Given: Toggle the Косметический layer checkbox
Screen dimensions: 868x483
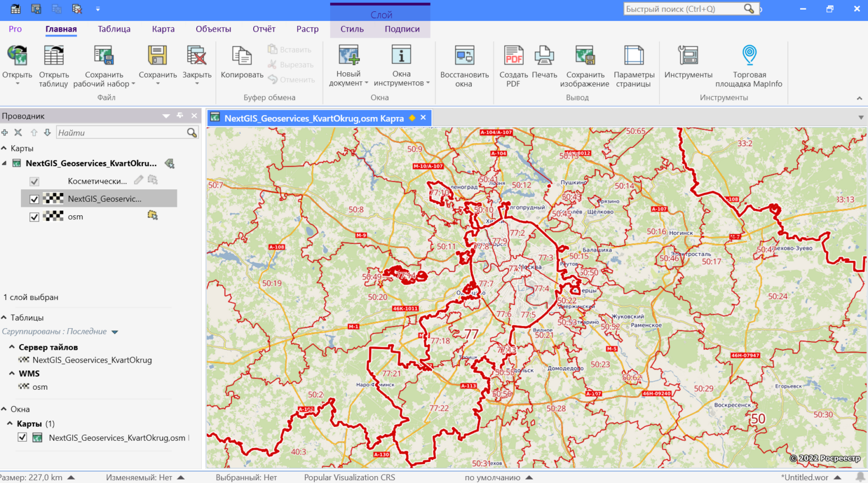Looking at the screenshot, I should (34, 181).
